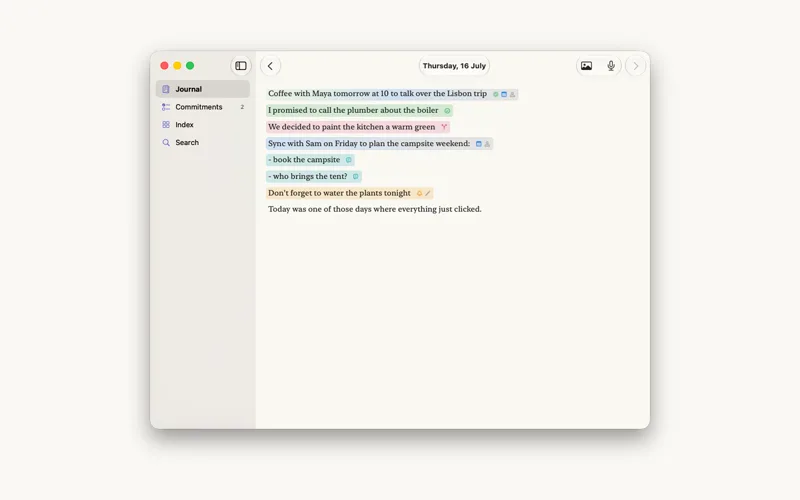Maximize the window with green button
Viewport: 800px width, 500px height.
coord(190,65)
